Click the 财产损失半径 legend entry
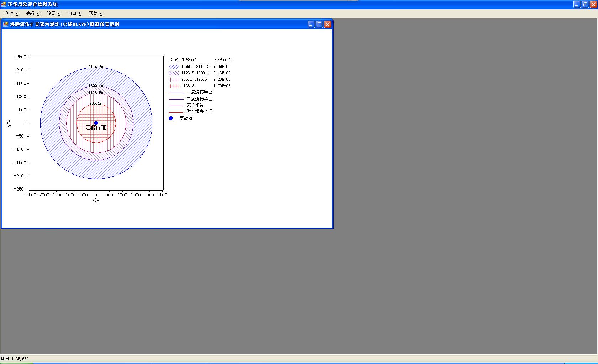This screenshot has width=598, height=364. pos(199,112)
